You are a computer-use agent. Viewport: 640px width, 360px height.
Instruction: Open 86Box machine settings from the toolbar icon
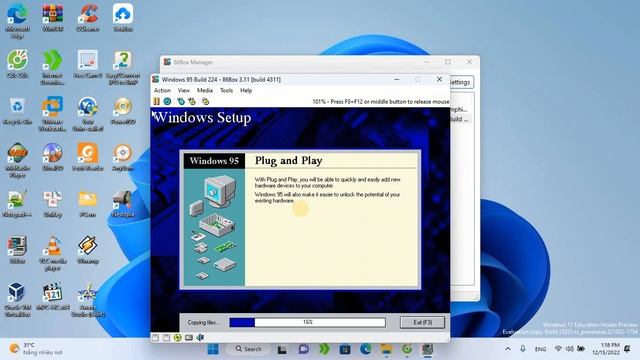pyautogui.click(x=205, y=101)
